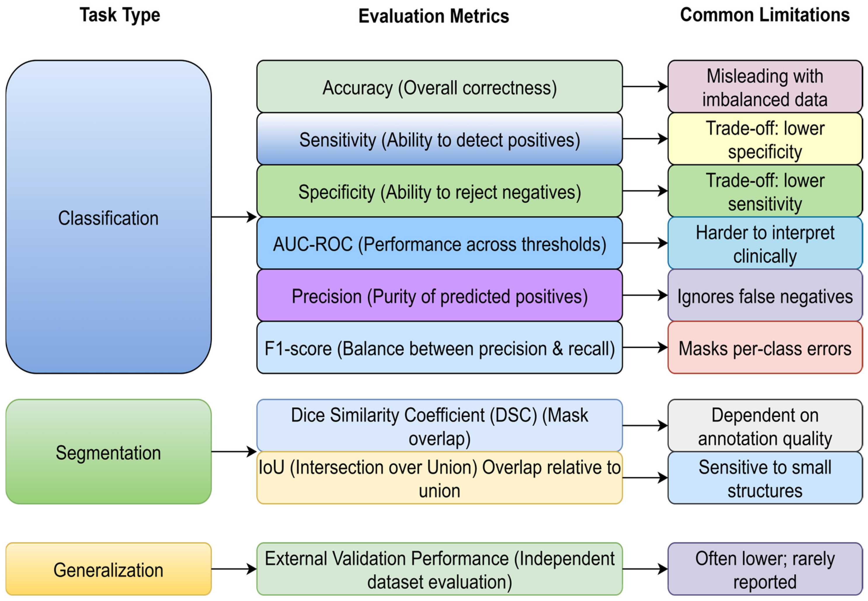Click the IoU Intersection over Union box
Image resolution: width=868 pixels, height=601 pixels.
[439, 478]
